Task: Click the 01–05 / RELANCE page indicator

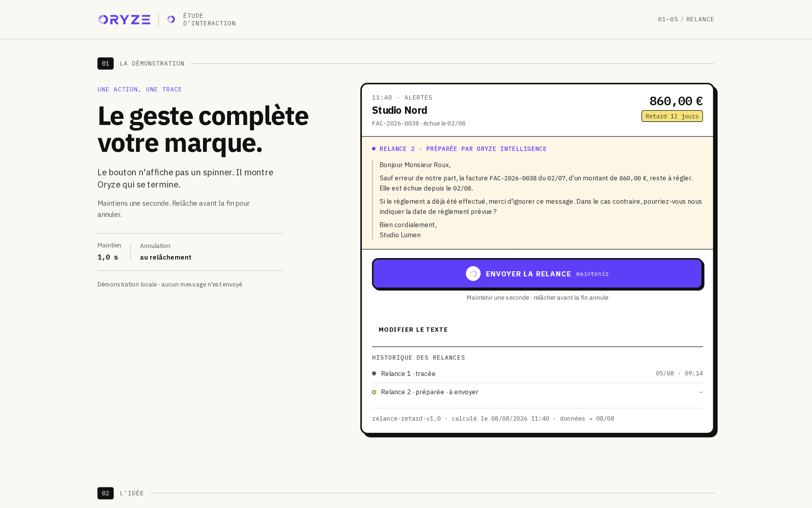Action: click(686, 19)
